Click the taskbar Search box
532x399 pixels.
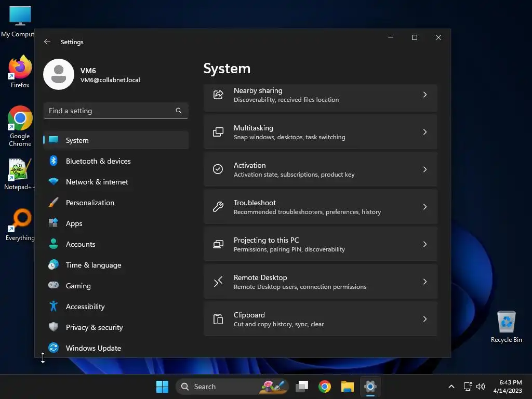(x=232, y=387)
